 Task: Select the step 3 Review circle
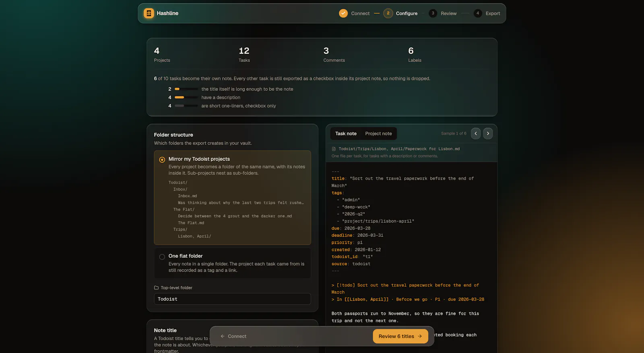tap(433, 13)
